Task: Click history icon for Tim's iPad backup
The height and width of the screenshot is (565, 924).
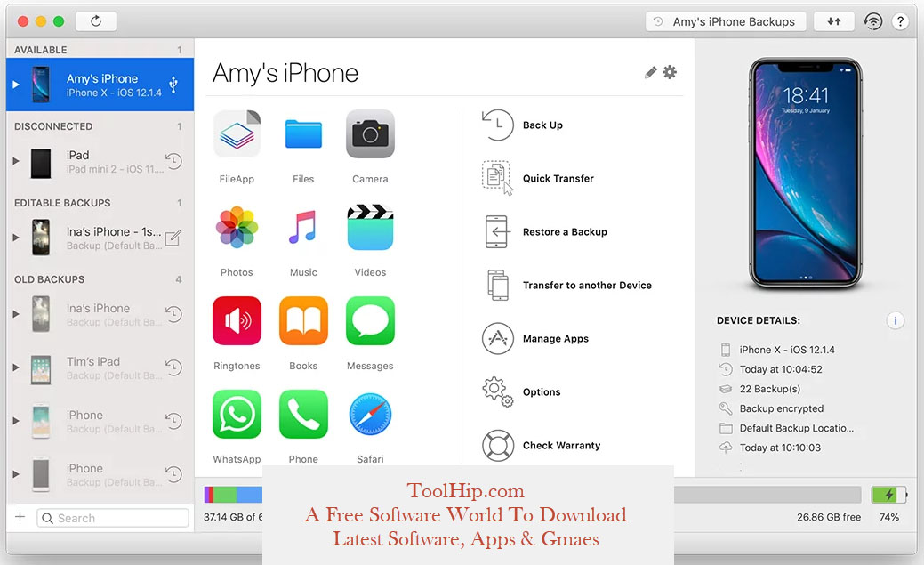Action: point(173,367)
